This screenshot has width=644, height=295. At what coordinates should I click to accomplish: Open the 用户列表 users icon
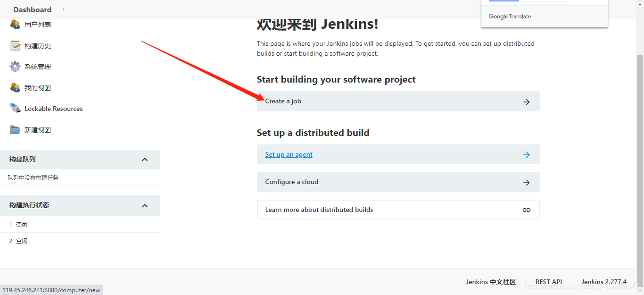tap(15, 25)
